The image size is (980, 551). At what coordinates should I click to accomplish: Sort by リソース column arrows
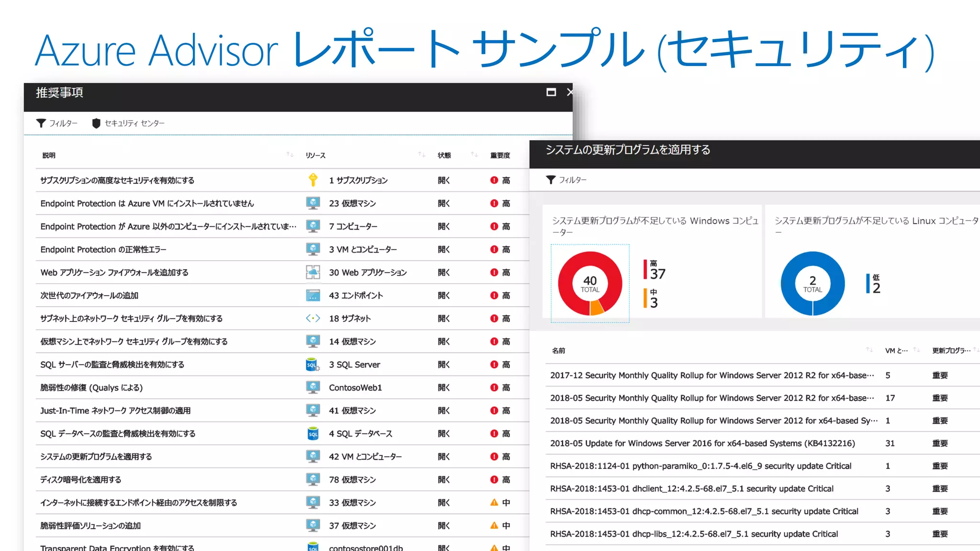coord(421,154)
